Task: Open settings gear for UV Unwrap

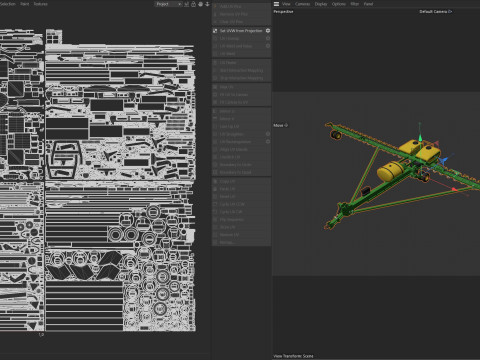Action: (268, 38)
